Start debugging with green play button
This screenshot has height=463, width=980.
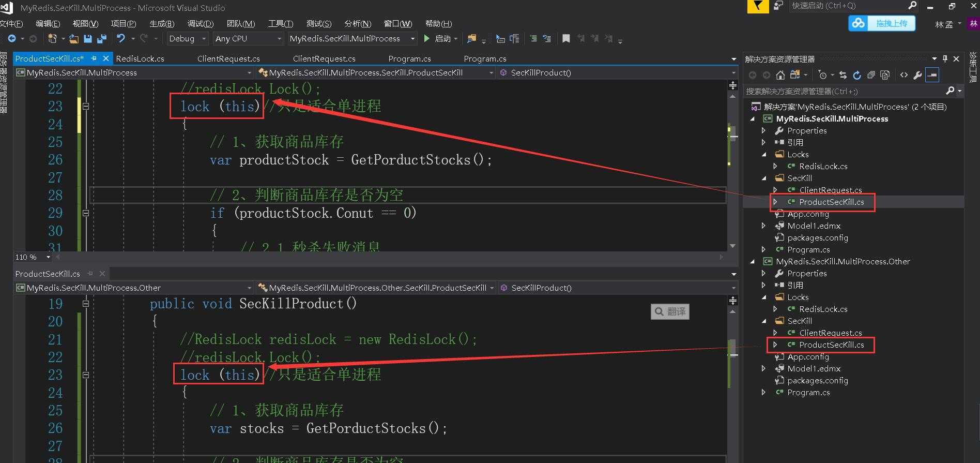(x=426, y=38)
